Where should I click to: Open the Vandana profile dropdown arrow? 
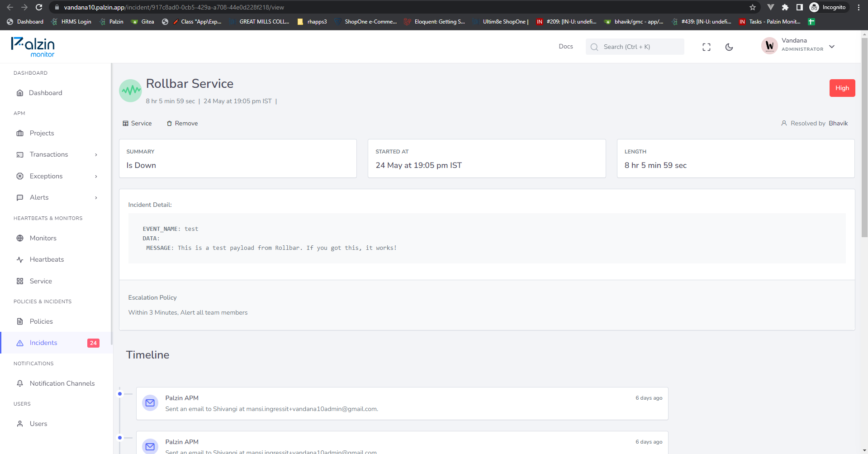[832, 47]
